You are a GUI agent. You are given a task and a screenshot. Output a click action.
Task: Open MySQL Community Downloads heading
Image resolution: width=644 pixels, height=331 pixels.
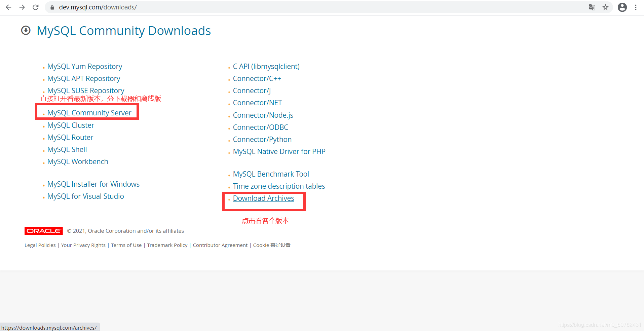point(124,31)
